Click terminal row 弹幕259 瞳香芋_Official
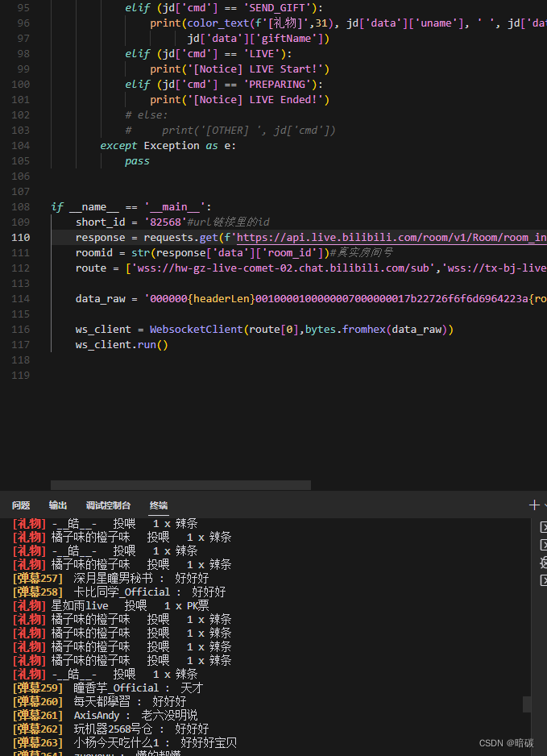Screen dimensions: 547x756 pyautogui.click(x=108, y=688)
